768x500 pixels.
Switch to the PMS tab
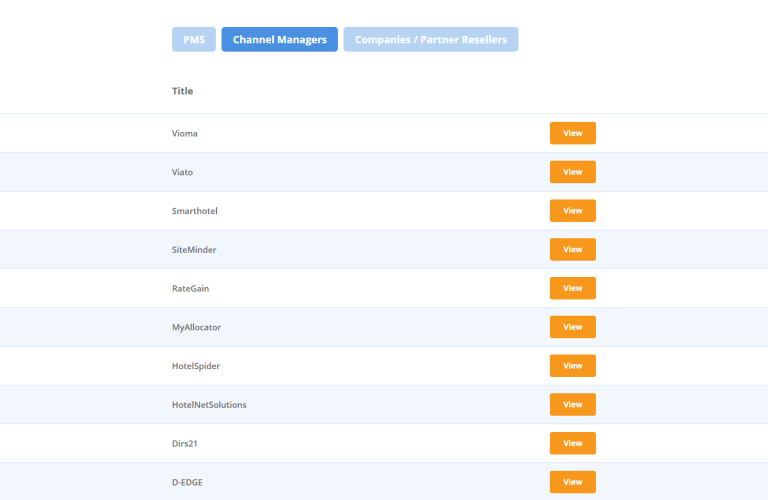(193, 40)
